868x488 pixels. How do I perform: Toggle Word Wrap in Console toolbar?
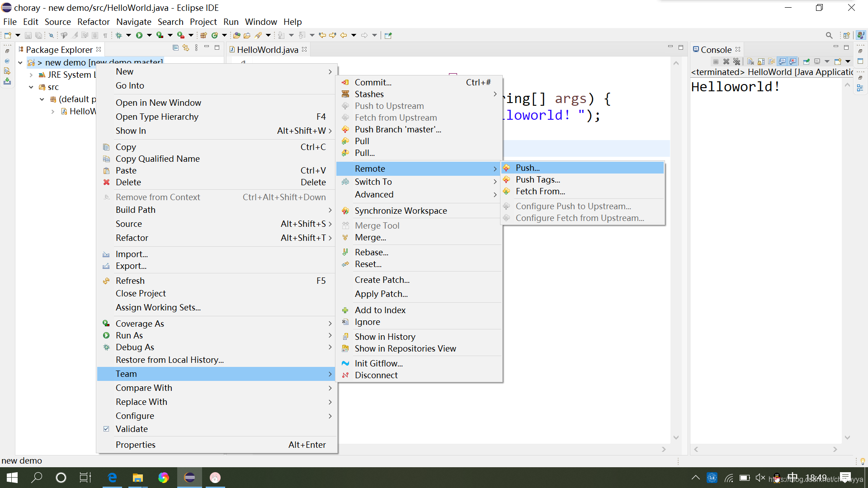tap(772, 61)
